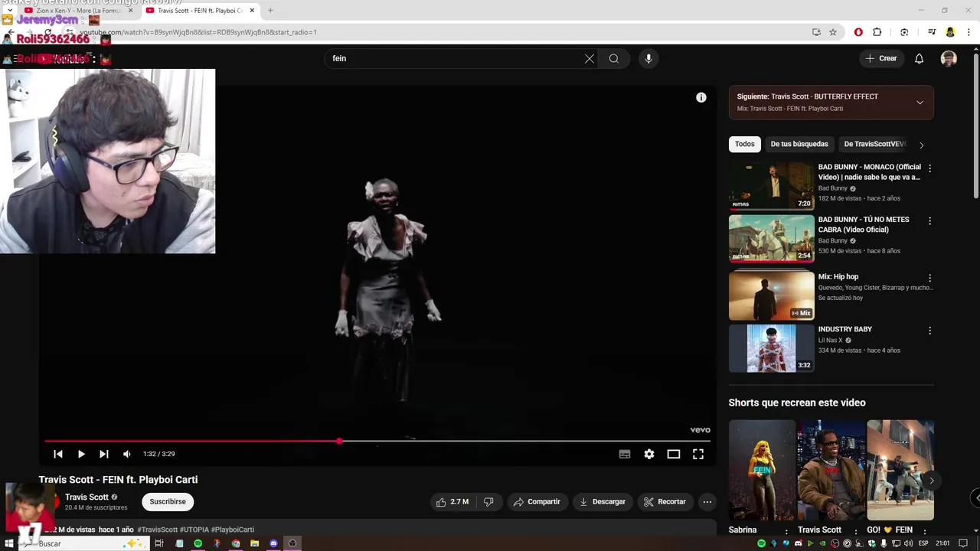Image resolution: width=980 pixels, height=551 pixels.
Task: Open options for INDUSTRY BABY
Action: pos(929,331)
